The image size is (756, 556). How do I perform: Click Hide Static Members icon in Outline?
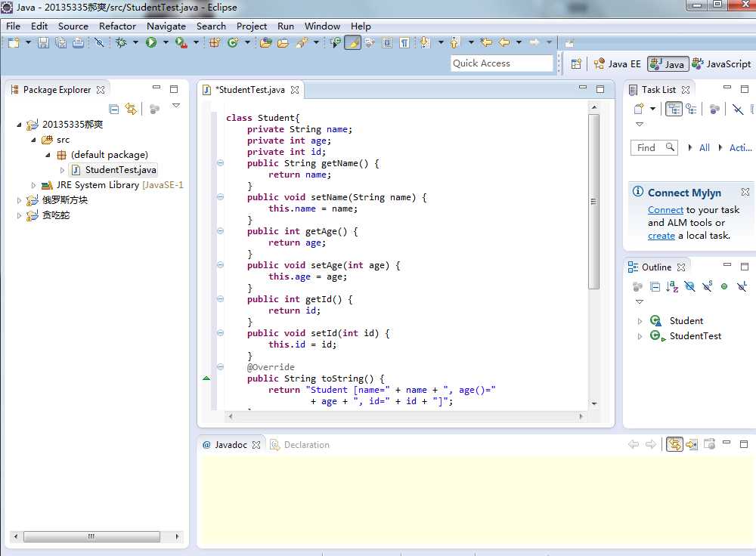708,286
